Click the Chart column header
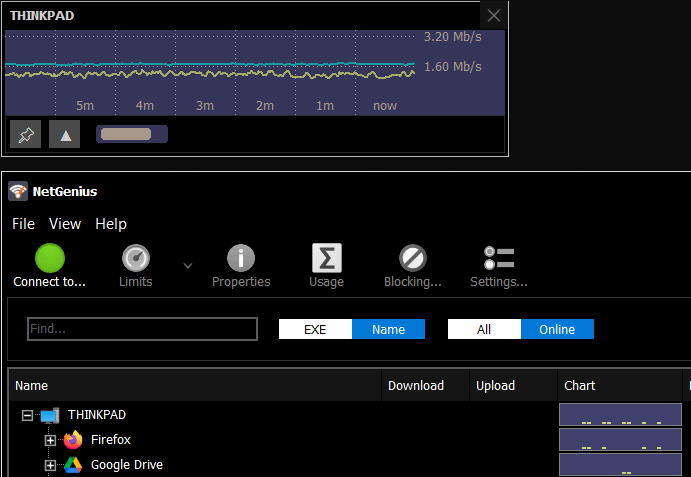691x477 pixels. coord(620,386)
